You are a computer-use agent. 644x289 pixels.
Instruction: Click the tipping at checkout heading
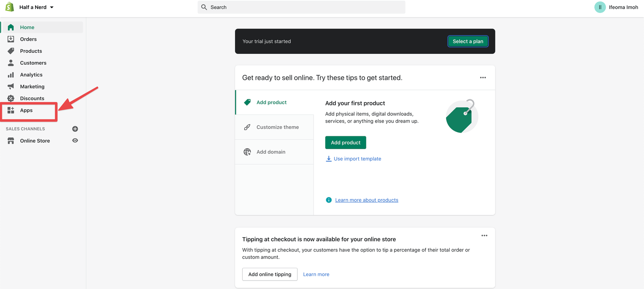319,239
